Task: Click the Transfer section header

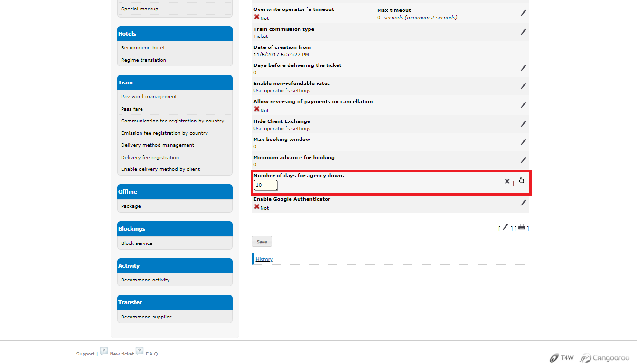Action: point(175,302)
